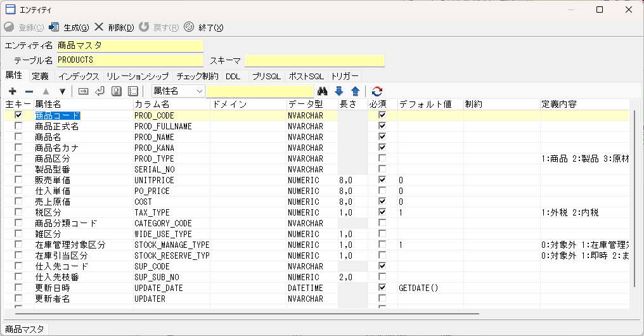Switch to the リレーションシップ tab
This screenshot has height=336, width=644.
[137, 76]
